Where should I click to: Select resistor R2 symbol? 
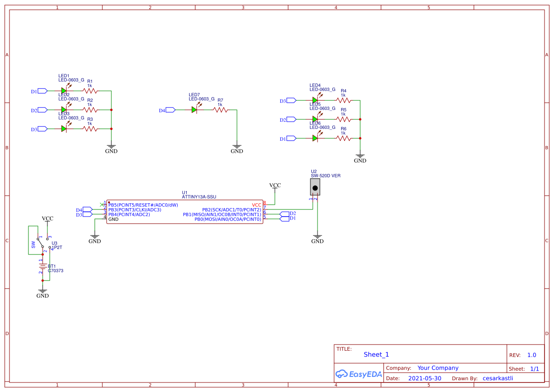[90, 110]
